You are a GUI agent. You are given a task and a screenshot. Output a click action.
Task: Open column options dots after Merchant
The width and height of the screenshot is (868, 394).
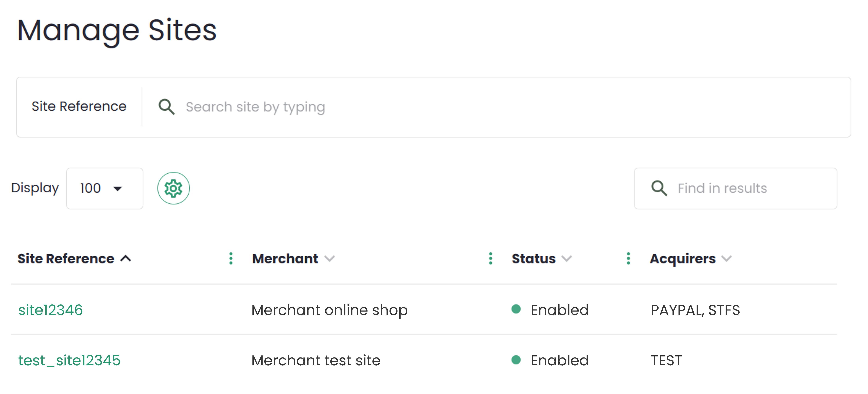pos(491,259)
